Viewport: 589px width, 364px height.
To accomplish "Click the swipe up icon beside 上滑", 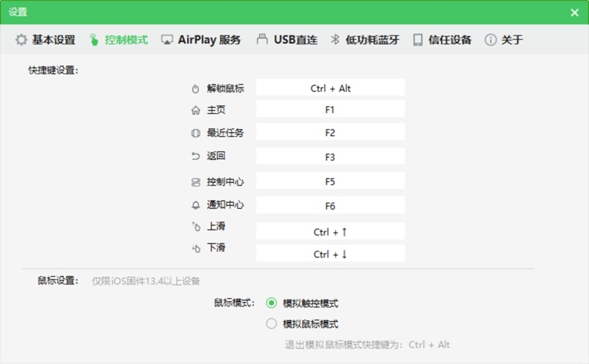I will 195,226.
